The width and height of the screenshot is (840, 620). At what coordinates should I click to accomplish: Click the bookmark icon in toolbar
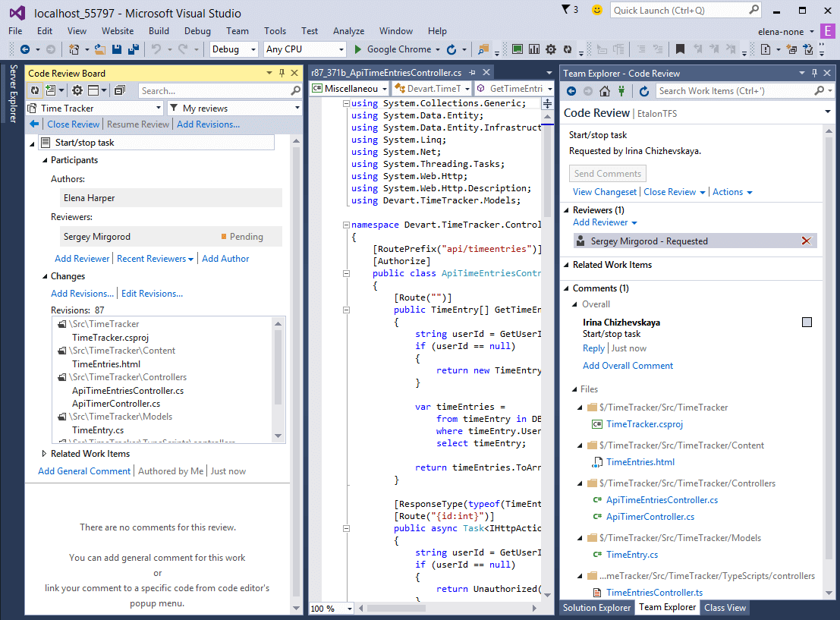click(680, 49)
